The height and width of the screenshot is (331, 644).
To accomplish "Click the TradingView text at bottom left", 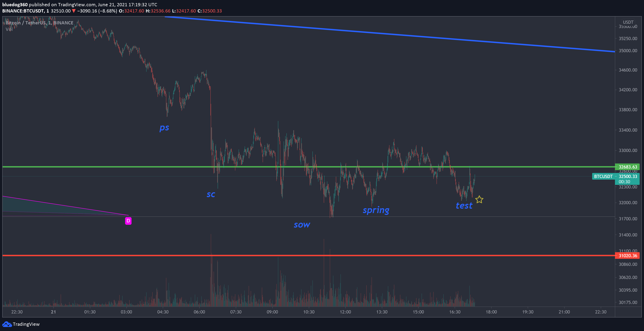I will (x=26, y=324).
